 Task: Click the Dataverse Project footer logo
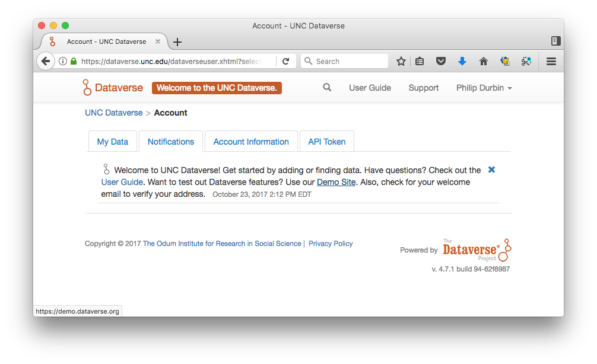pyautogui.click(x=477, y=250)
